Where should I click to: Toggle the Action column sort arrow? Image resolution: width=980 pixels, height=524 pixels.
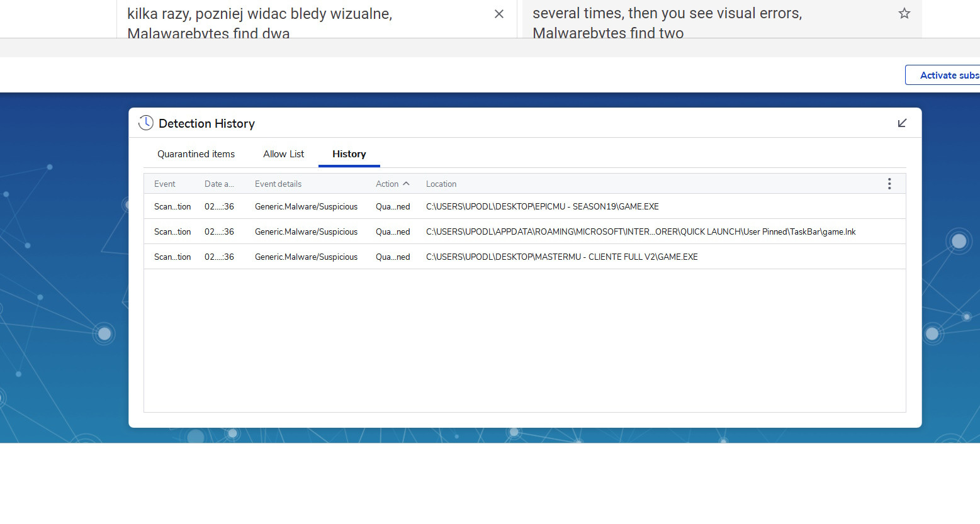click(406, 184)
